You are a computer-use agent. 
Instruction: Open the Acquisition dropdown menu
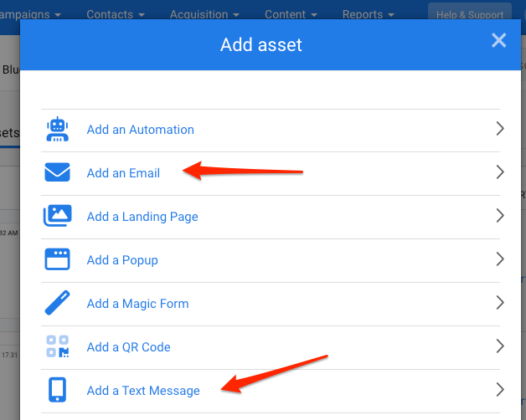tap(204, 14)
